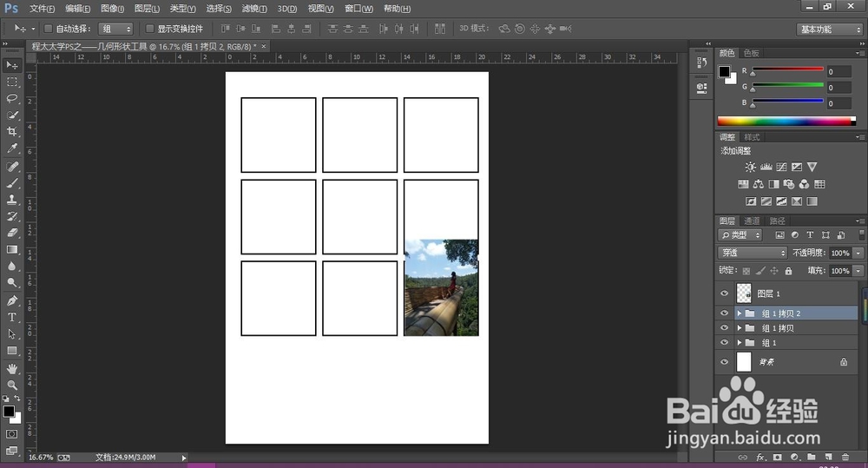Select the Move tool in toolbox
The height and width of the screenshot is (468, 868).
click(11, 65)
